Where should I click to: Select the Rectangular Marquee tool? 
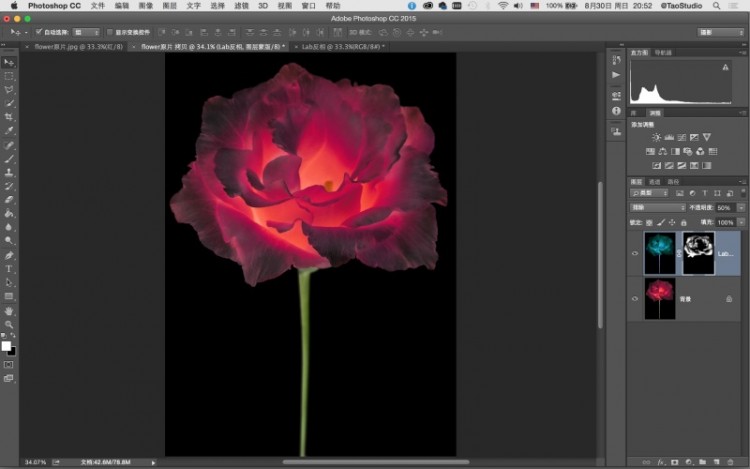pyautogui.click(x=9, y=76)
